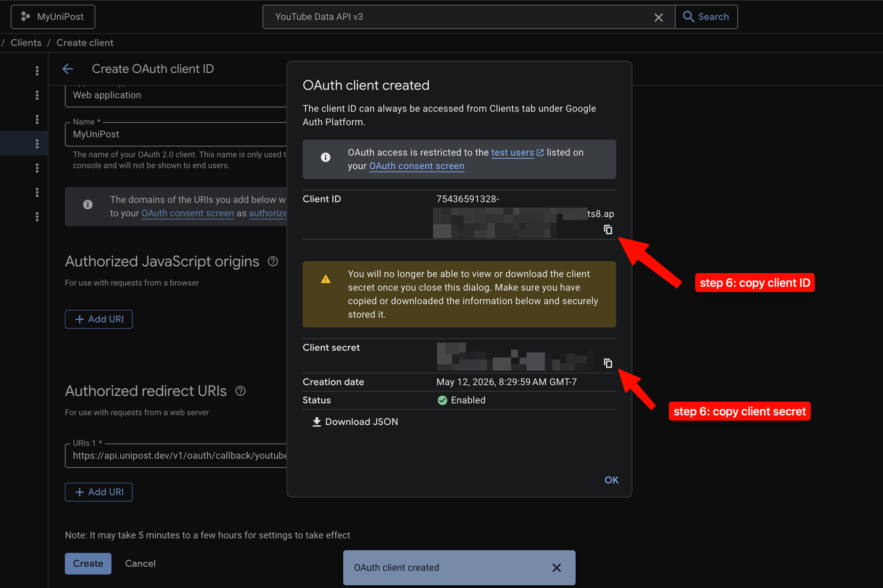Click the download arrow icon beside Download JSON
The height and width of the screenshot is (588, 883).
tap(317, 422)
